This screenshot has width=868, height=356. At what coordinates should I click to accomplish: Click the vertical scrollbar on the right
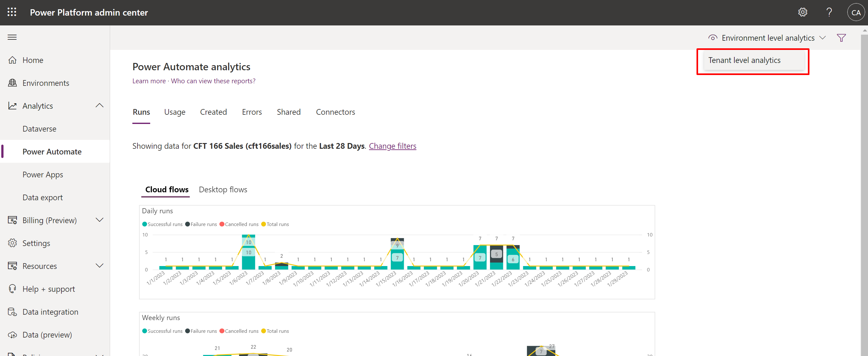(x=864, y=168)
